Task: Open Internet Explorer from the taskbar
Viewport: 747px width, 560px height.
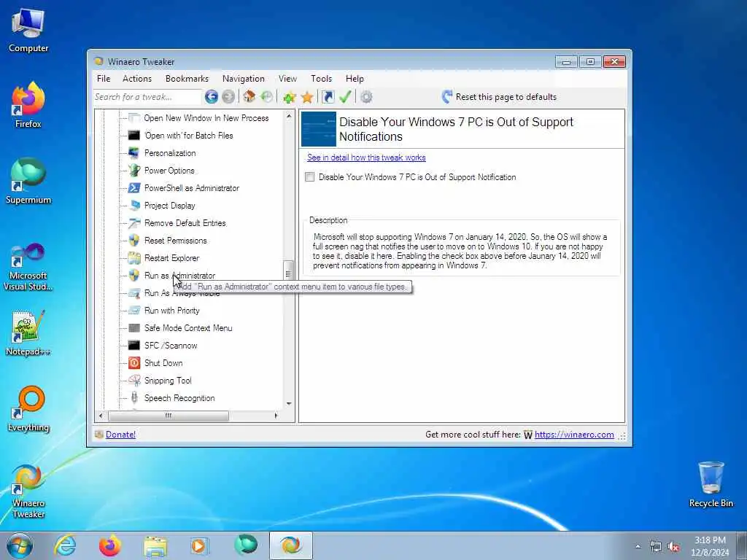Action: click(65, 545)
